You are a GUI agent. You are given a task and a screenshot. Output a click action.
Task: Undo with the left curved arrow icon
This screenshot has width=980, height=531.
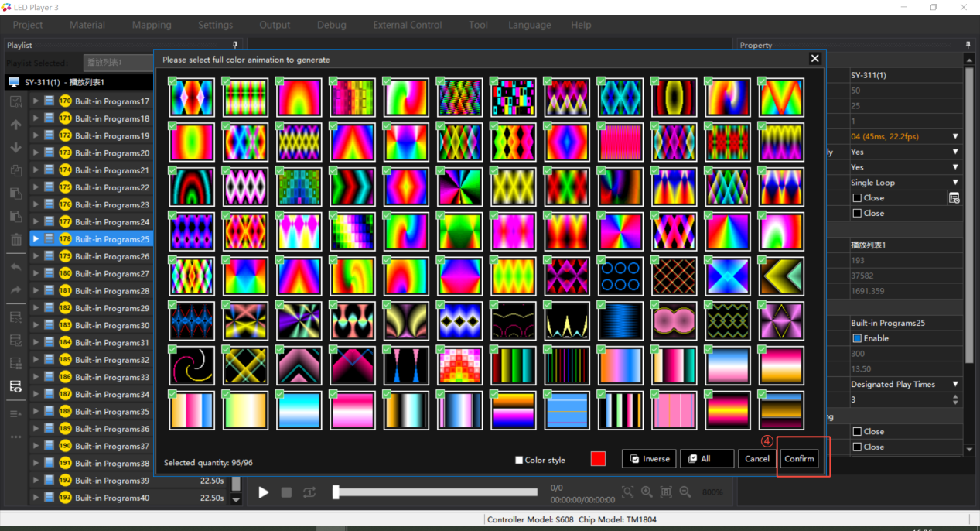click(15, 267)
